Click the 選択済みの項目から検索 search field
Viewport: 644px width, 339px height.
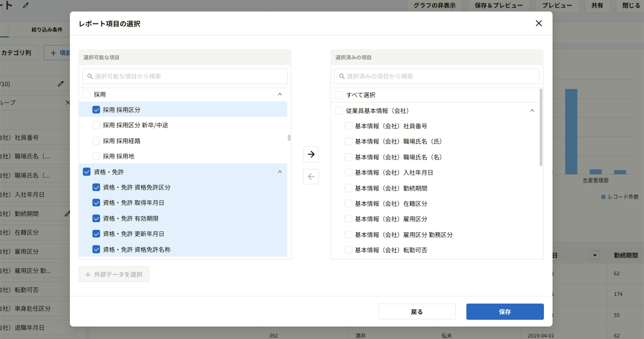coord(437,76)
